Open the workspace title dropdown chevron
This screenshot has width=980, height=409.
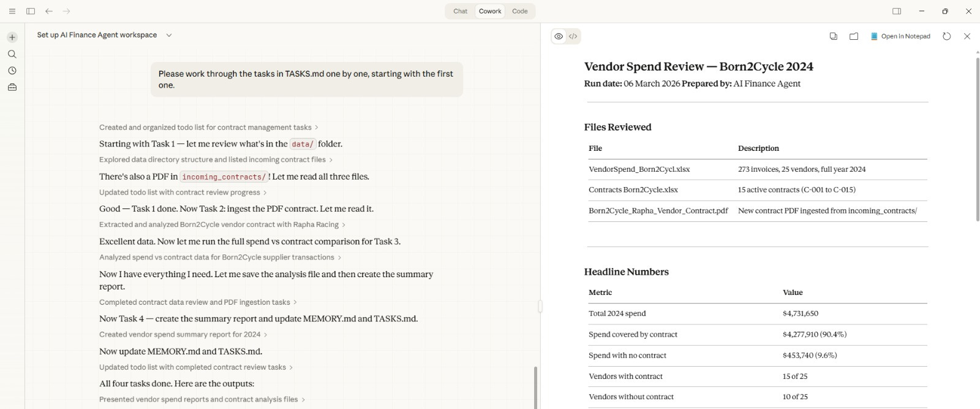click(169, 35)
